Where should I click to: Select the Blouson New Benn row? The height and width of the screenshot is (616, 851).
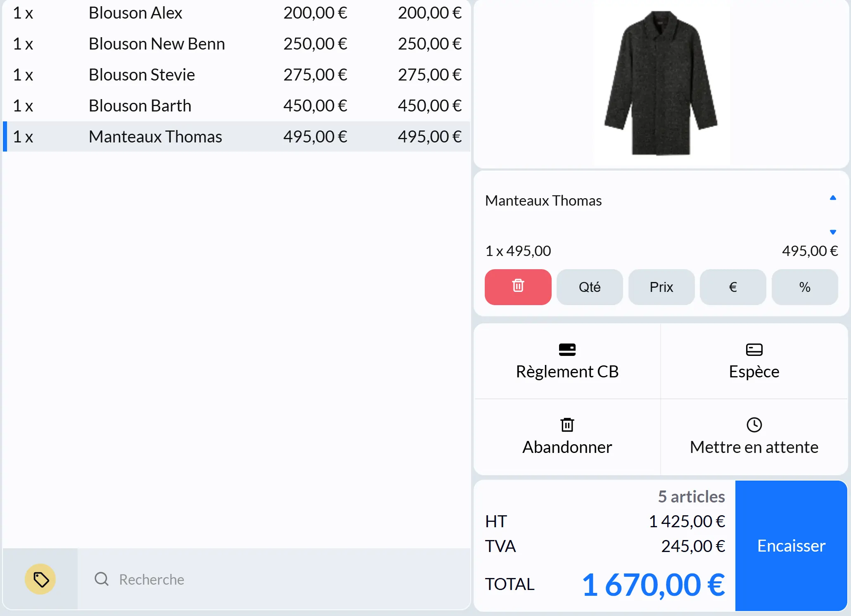237,44
